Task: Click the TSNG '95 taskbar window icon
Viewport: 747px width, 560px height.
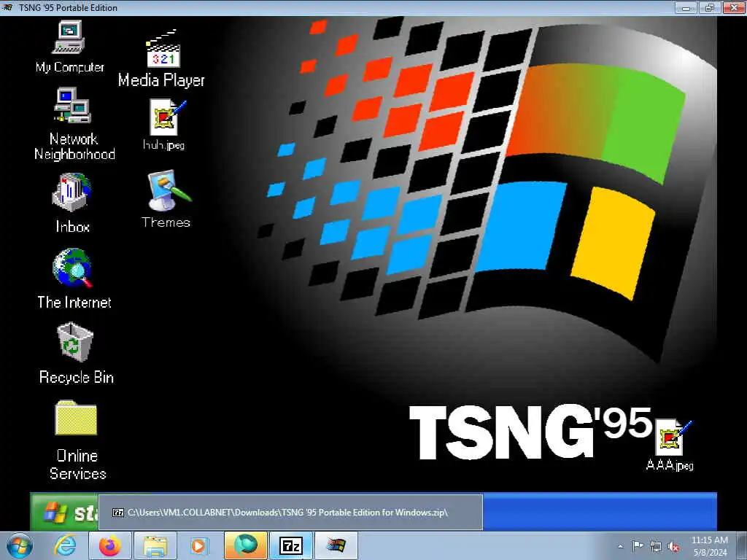Action: [336, 545]
